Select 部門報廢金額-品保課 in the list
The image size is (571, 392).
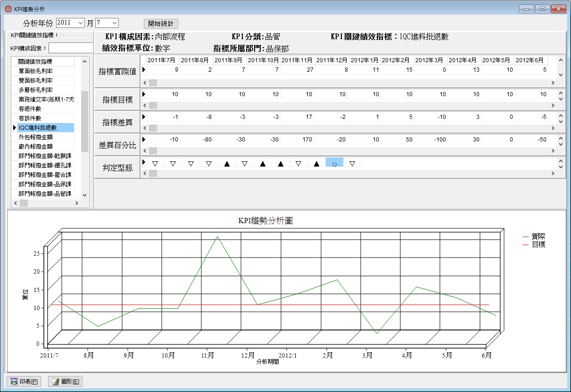46,184
